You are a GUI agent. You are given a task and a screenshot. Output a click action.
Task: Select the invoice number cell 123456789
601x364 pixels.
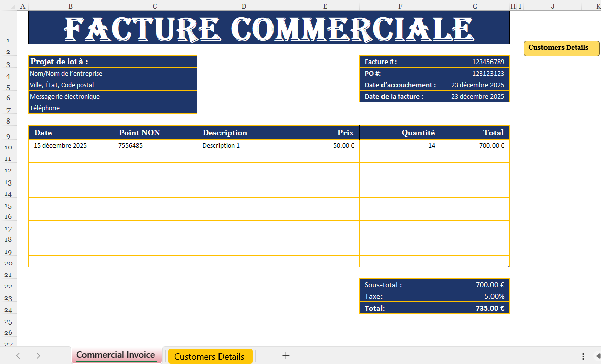point(475,62)
